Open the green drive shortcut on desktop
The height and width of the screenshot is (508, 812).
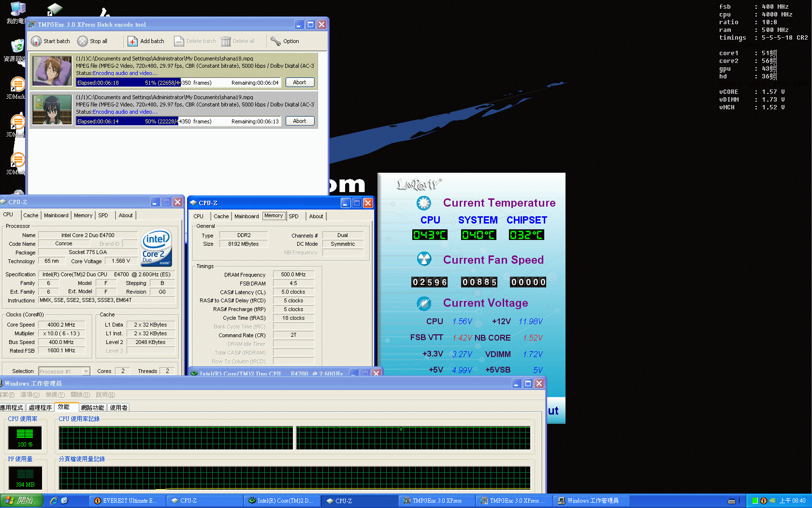tap(55, 9)
